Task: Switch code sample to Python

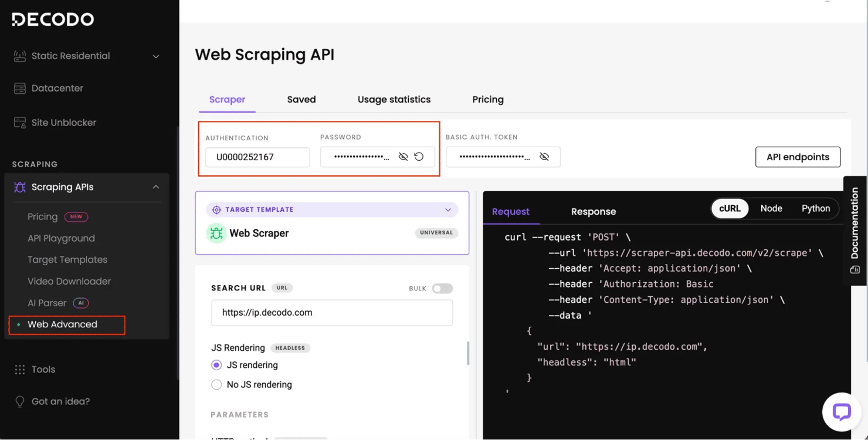Action: tap(815, 209)
